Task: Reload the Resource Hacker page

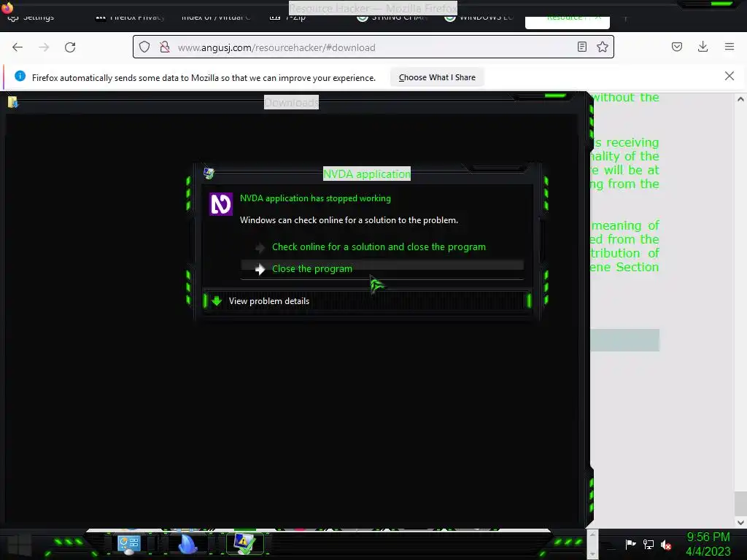Action: point(70,47)
